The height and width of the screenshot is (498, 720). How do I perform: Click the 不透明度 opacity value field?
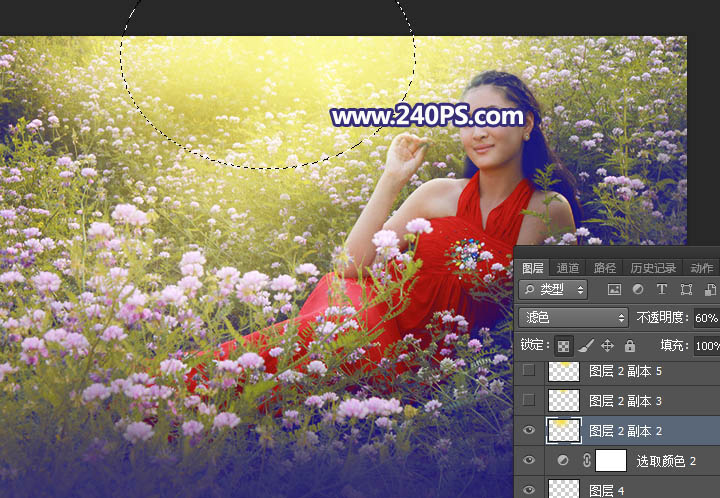[x=706, y=318]
